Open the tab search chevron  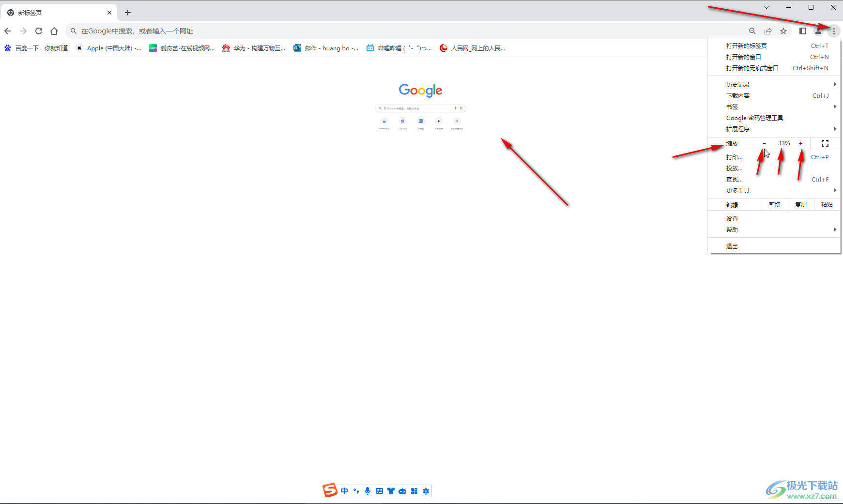(766, 7)
